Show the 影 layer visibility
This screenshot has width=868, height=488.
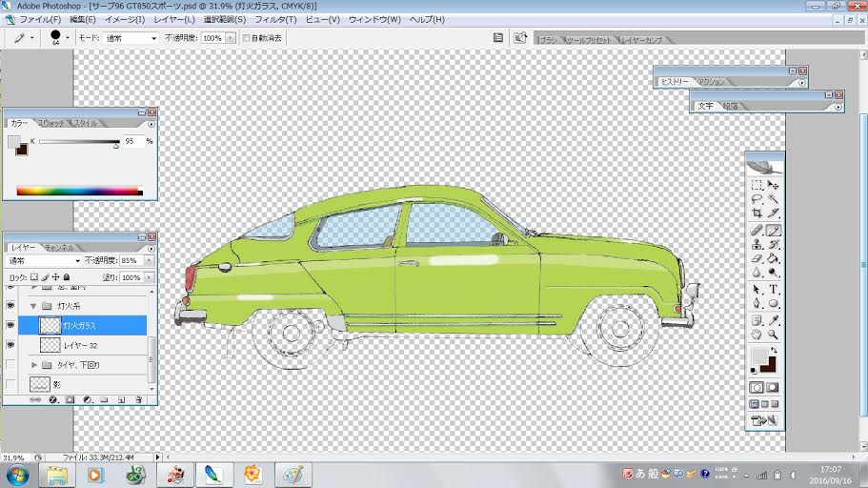[10, 384]
